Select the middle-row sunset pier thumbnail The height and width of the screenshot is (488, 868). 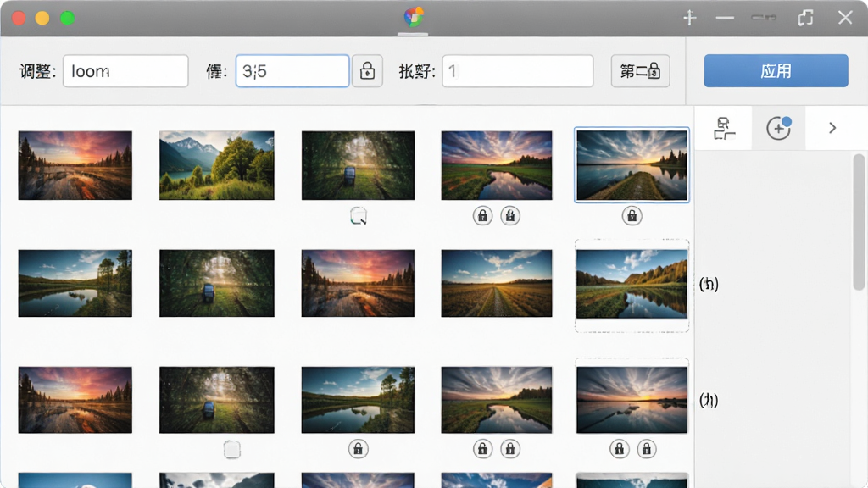coord(359,283)
